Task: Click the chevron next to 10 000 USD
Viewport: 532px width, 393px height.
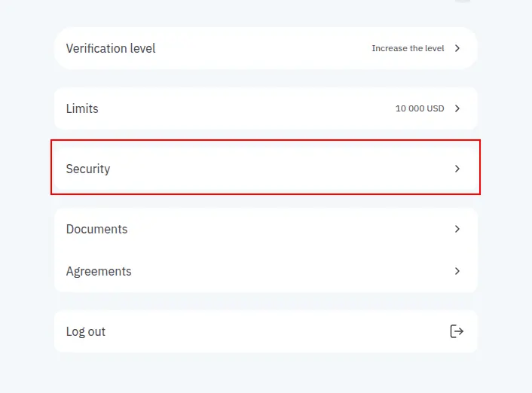Action: pyautogui.click(x=457, y=108)
